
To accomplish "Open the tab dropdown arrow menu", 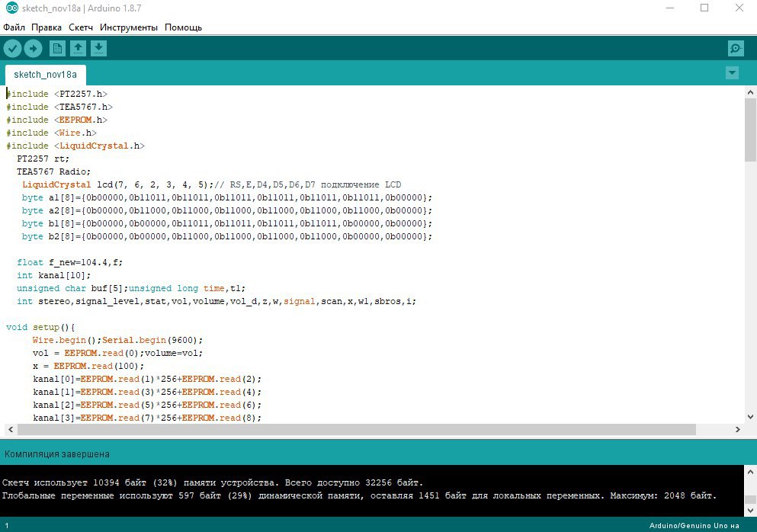I will click(x=732, y=73).
